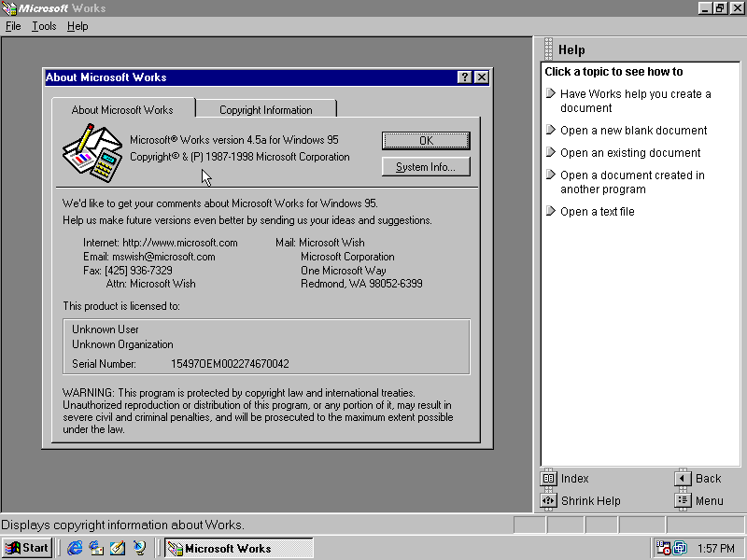Image resolution: width=747 pixels, height=560 pixels.
Task: Click the Help Menu icon
Action: pos(683,501)
